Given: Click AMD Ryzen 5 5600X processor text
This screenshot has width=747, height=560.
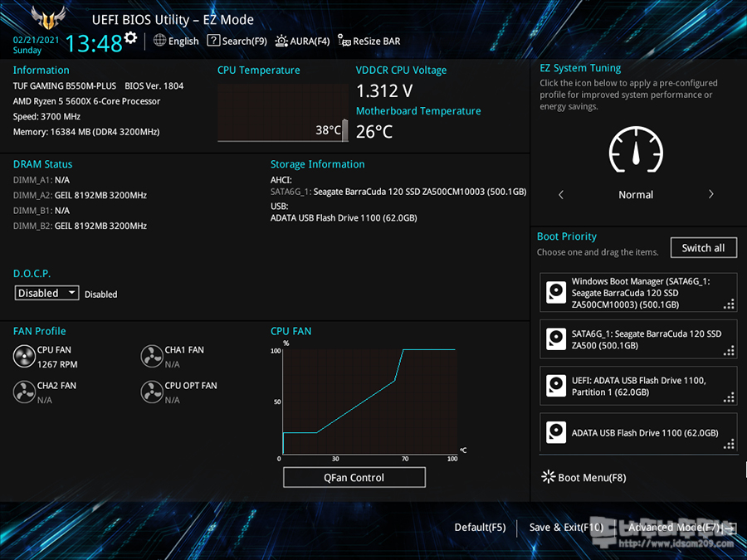Looking at the screenshot, I should point(86,101).
